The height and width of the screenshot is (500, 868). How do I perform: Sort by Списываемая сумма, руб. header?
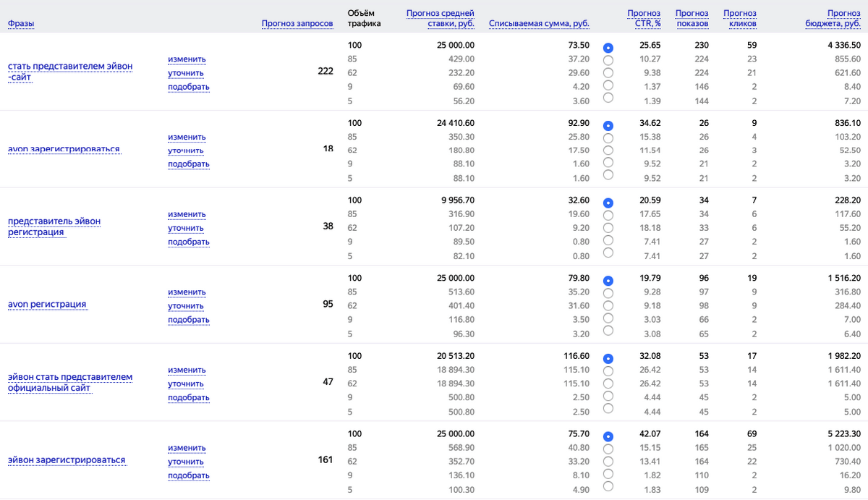(x=539, y=24)
